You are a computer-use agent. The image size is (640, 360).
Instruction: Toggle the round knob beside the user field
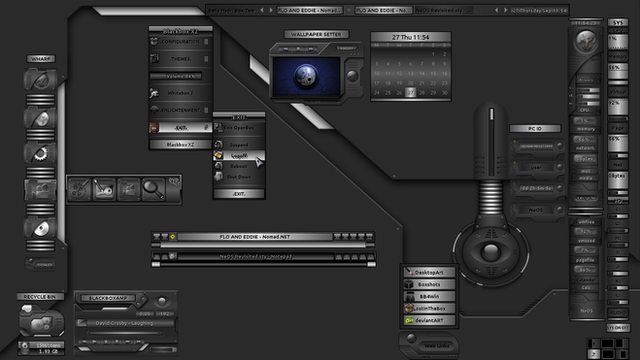tap(560, 167)
